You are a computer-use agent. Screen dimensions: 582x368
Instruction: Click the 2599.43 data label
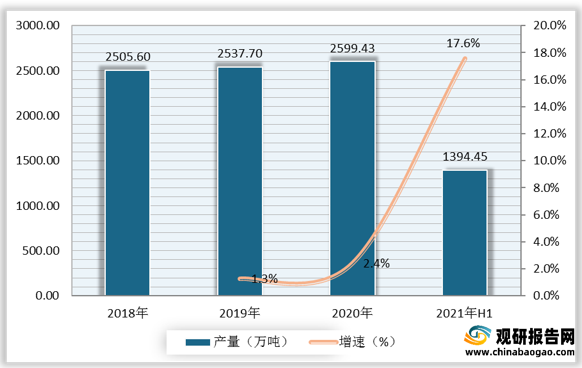353,49
